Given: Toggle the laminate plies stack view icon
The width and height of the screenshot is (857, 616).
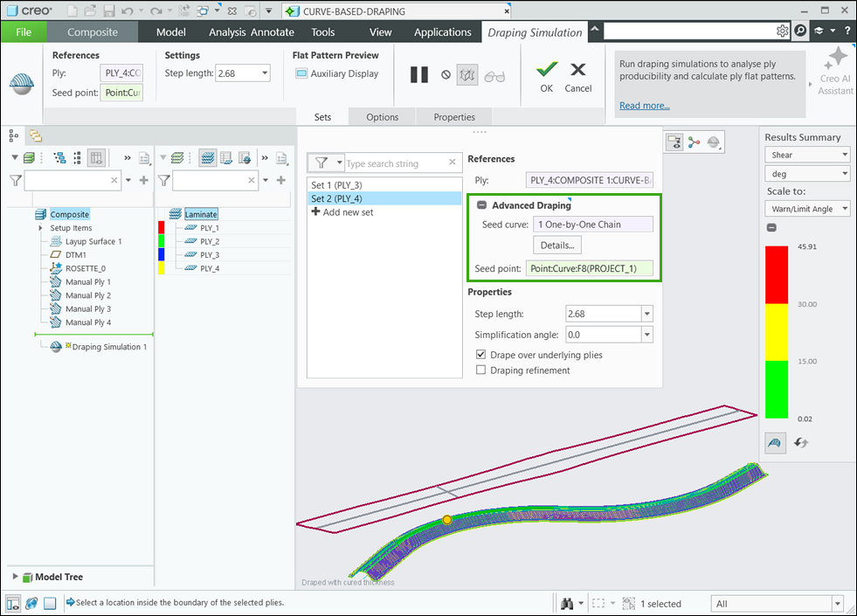Looking at the screenshot, I should pyautogui.click(x=208, y=158).
